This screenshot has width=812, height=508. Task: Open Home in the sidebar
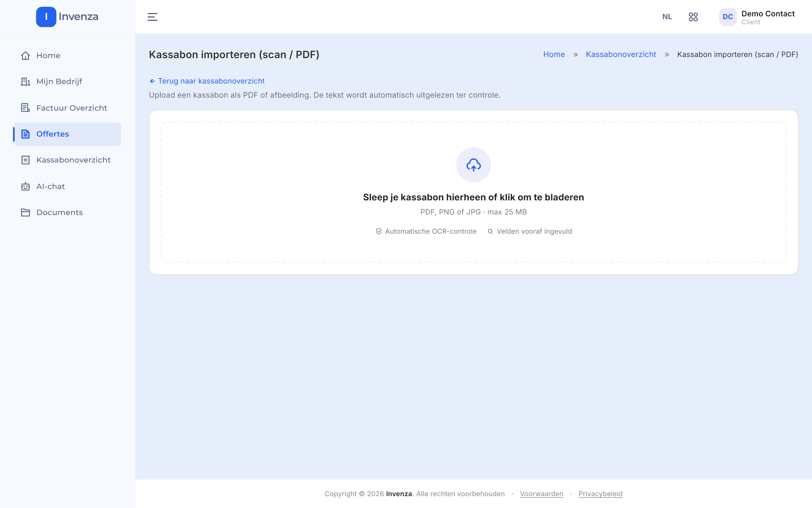[67, 55]
